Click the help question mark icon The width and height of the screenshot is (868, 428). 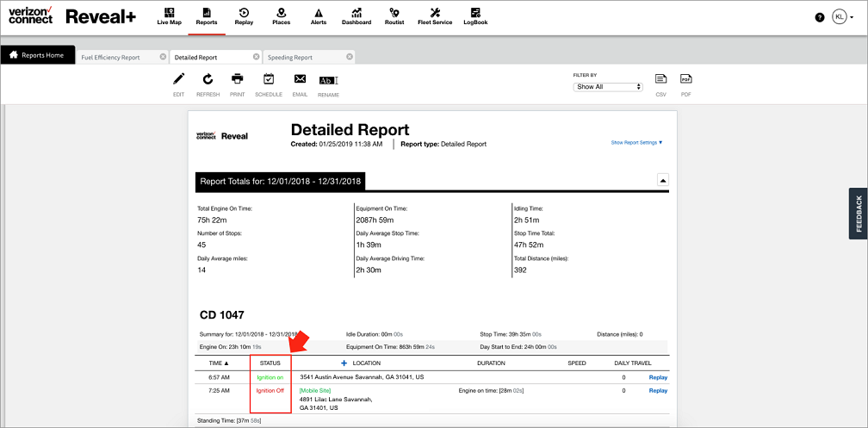point(820,17)
